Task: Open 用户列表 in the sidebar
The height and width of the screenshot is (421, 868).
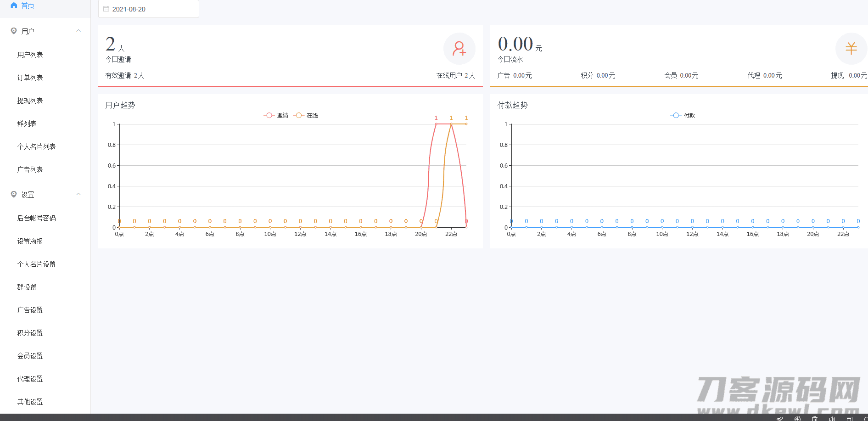Action: click(30, 55)
